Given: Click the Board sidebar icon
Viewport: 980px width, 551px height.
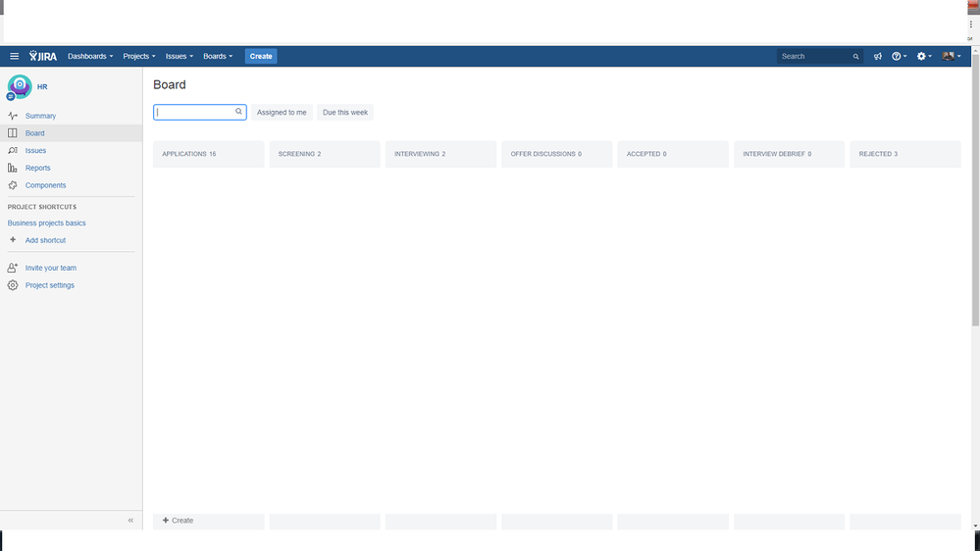Looking at the screenshot, I should pos(13,133).
